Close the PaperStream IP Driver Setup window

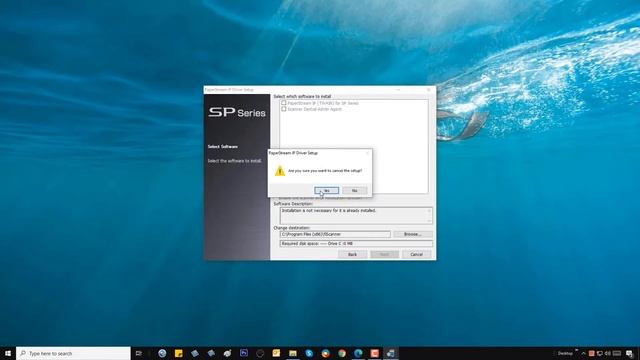(x=429, y=89)
